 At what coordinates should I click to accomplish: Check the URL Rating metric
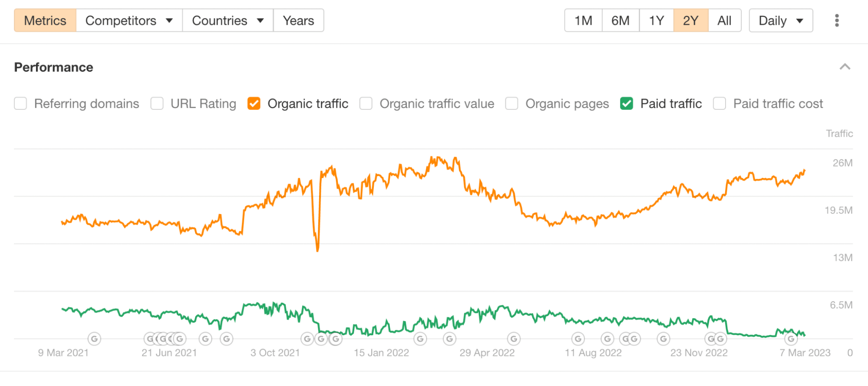coord(157,103)
